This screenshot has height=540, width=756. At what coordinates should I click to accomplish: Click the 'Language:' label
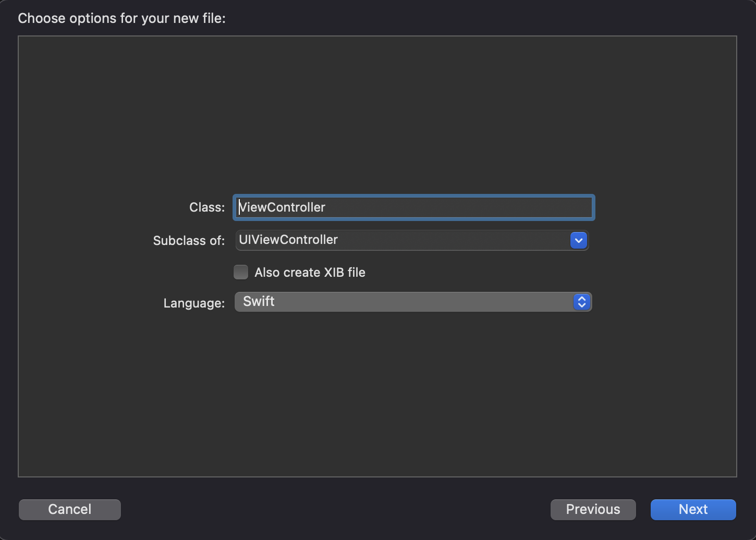pos(194,303)
